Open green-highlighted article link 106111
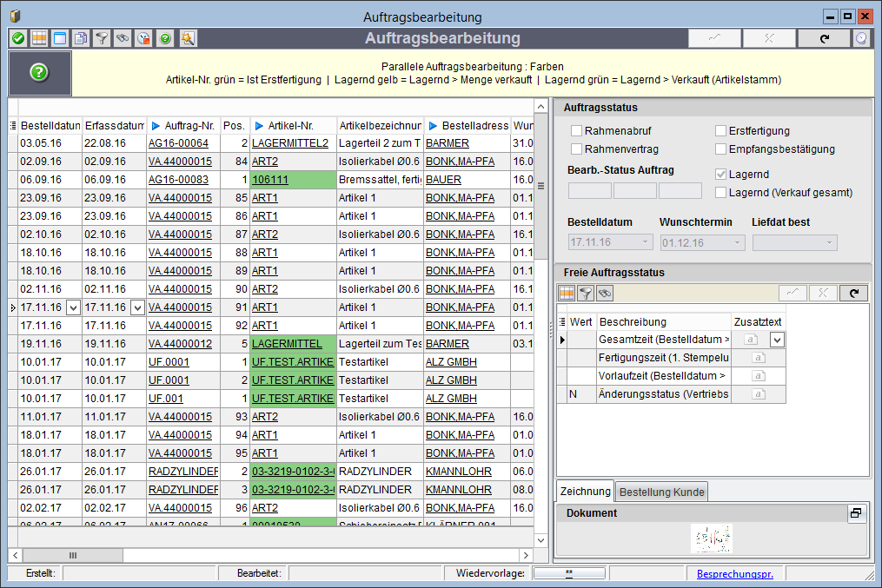The image size is (882, 588). click(270, 180)
